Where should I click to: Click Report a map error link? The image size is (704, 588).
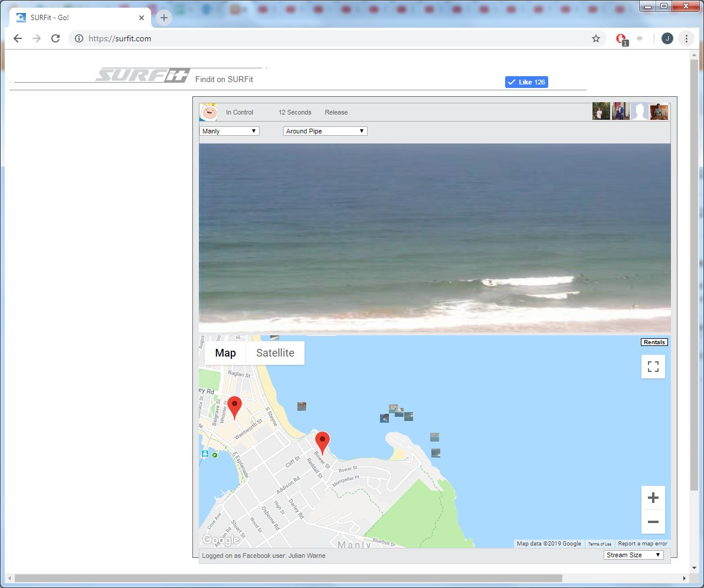click(x=643, y=544)
